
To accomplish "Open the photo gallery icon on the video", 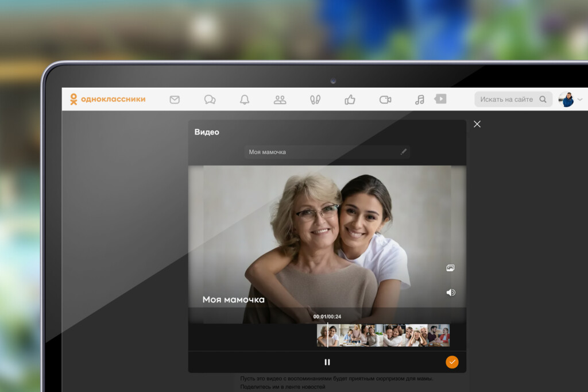I will pos(450,268).
